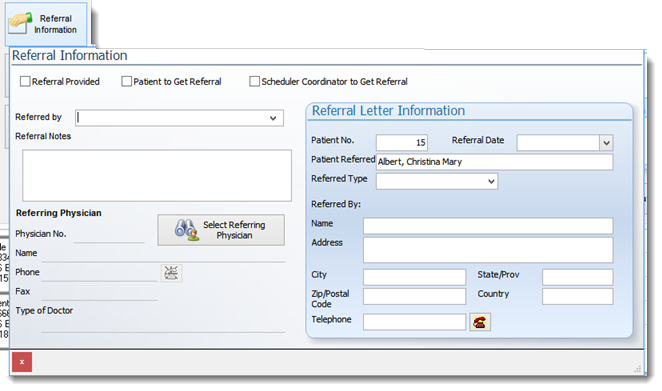Enable Patient to Get Referral checkbox
The width and height of the screenshot is (662, 391).
pyautogui.click(x=126, y=81)
